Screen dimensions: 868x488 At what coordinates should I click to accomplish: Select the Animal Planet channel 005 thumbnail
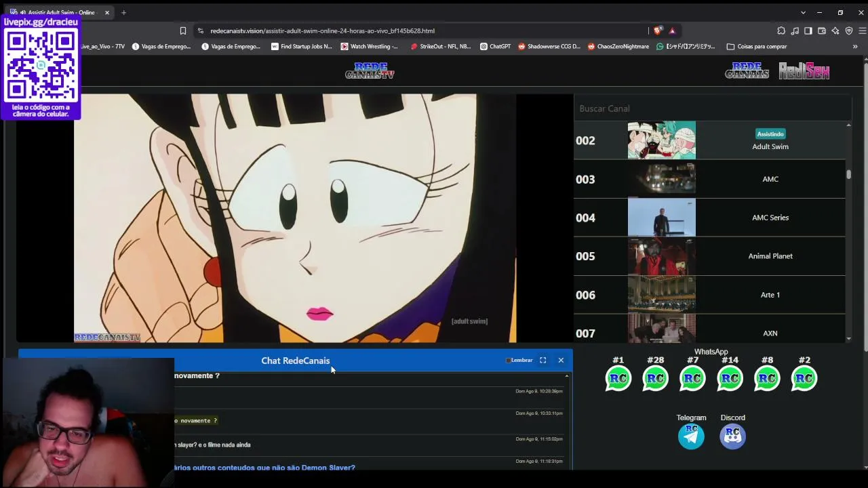[661, 256]
